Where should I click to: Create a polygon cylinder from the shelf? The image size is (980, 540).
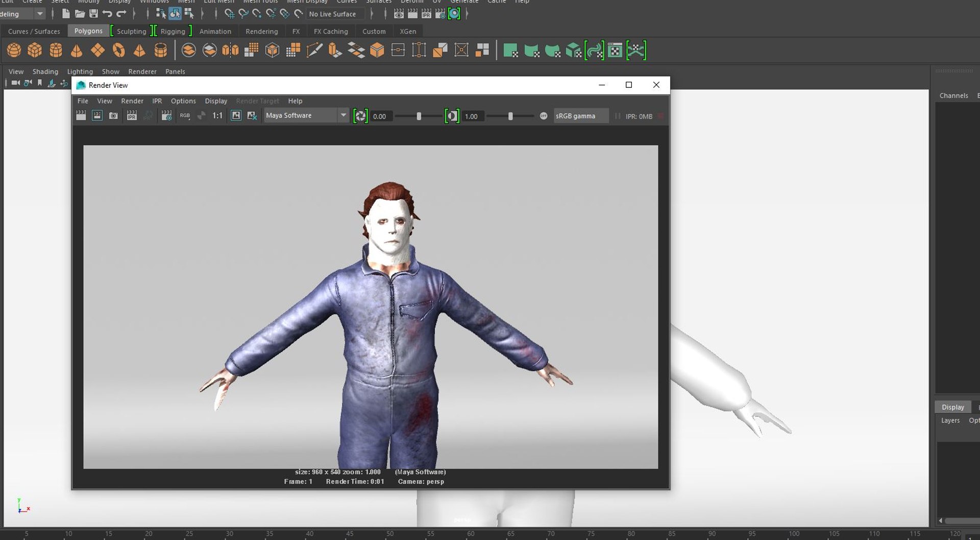pyautogui.click(x=56, y=50)
